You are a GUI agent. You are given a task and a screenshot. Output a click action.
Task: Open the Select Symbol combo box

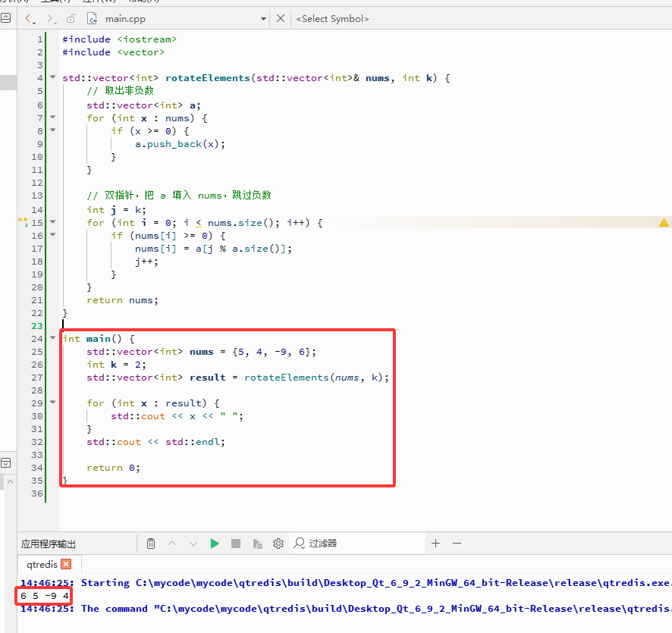click(332, 19)
